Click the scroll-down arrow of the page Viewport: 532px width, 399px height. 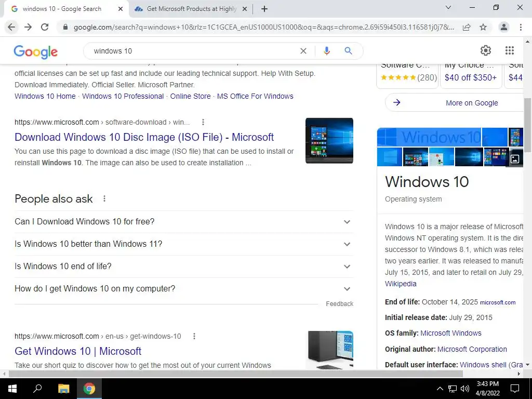point(528,365)
